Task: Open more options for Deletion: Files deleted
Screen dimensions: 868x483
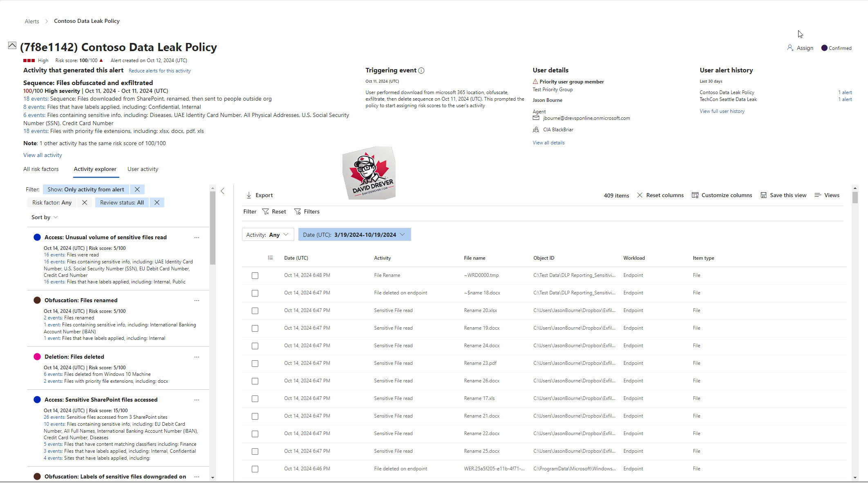Action: pos(197,357)
